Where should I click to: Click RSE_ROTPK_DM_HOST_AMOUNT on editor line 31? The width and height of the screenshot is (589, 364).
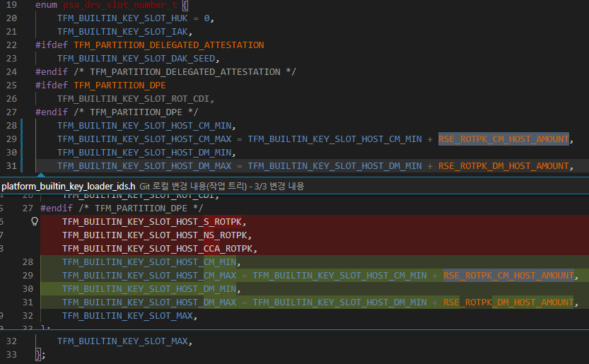coord(503,166)
